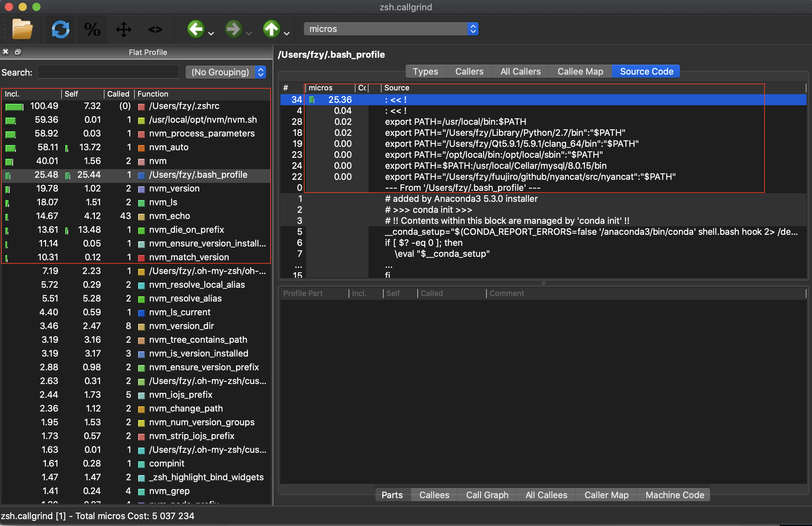
Task: Close the Flat Profile panel
Action: click(6, 52)
